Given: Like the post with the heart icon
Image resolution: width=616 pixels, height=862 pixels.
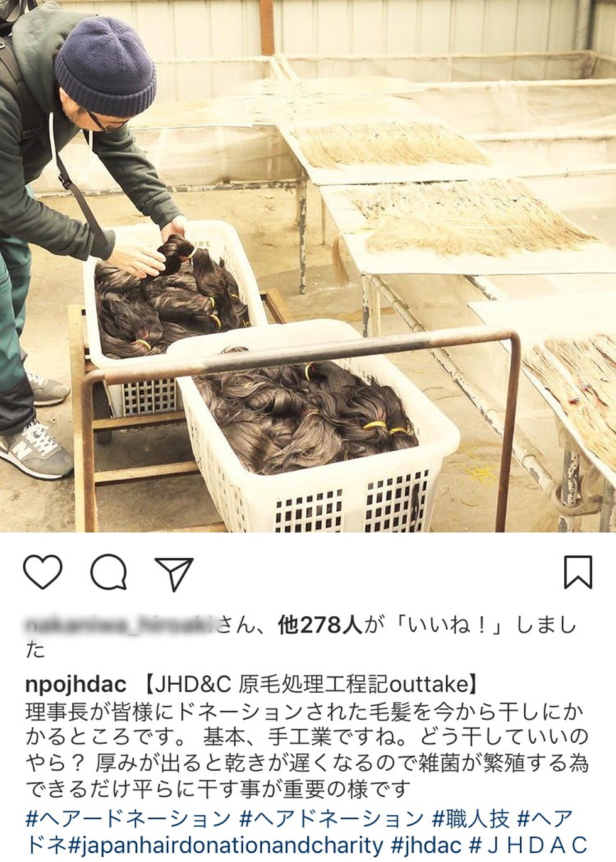Looking at the screenshot, I should click(43, 573).
